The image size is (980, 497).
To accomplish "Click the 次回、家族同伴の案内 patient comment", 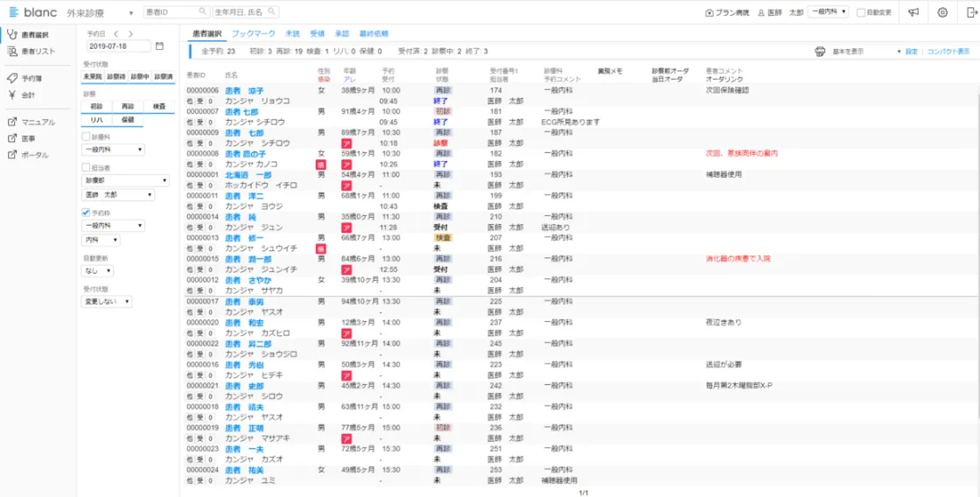I will click(x=741, y=154).
